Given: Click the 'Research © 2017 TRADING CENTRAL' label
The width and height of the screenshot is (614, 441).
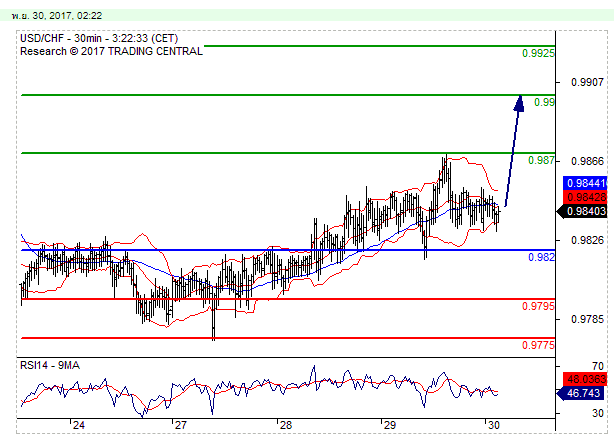Looking at the screenshot, I should click(x=111, y=51).
